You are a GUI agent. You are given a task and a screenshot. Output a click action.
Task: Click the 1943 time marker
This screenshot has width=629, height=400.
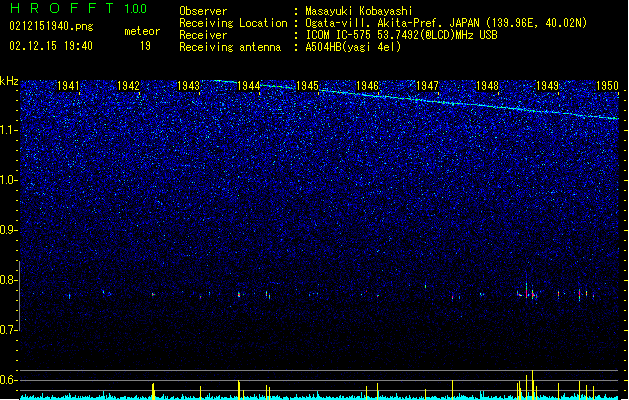188,85
